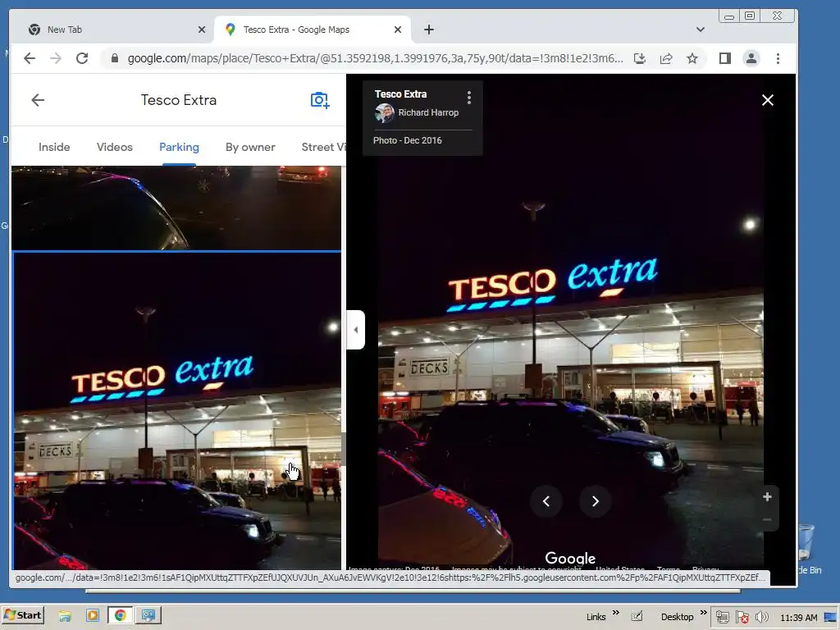The height and width of the screenshot is (630, 840).
Task: Click the address bar URL
Action: pos(375,58)
